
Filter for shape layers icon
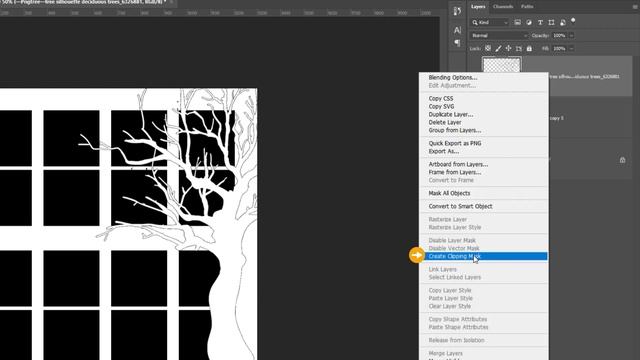tap(551, 22)
